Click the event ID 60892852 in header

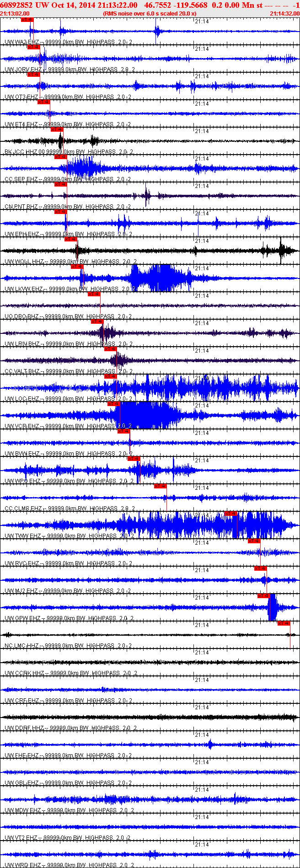16,5
